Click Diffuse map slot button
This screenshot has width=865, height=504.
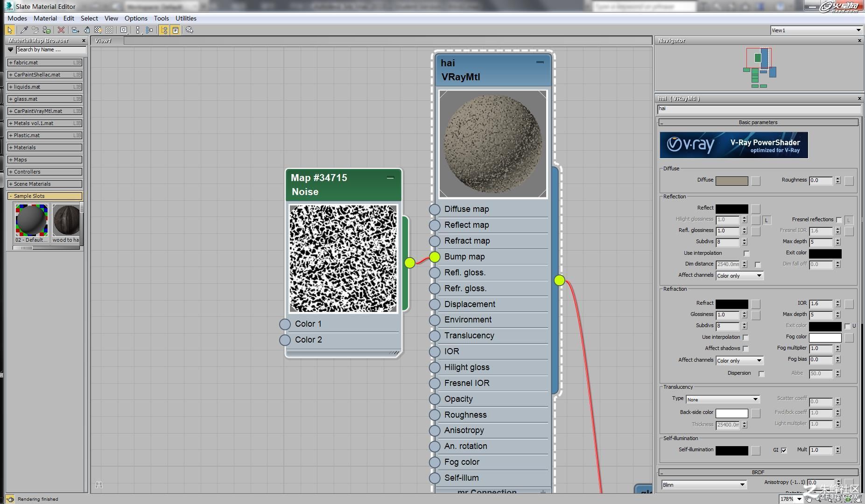coord(756,181)
